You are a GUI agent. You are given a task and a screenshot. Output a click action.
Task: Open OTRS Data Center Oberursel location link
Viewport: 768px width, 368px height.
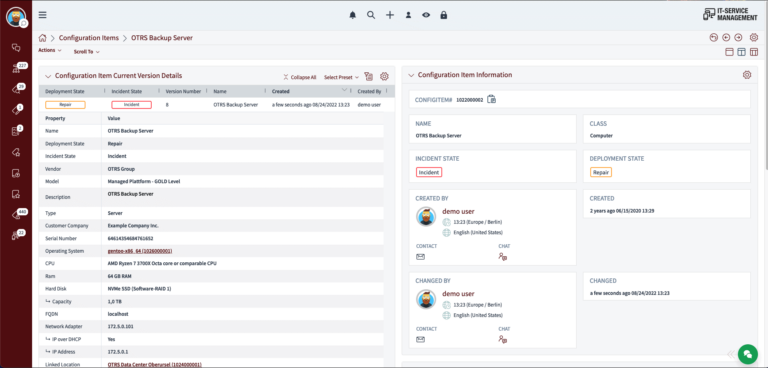pyautogui.click(x=154, y=365)
